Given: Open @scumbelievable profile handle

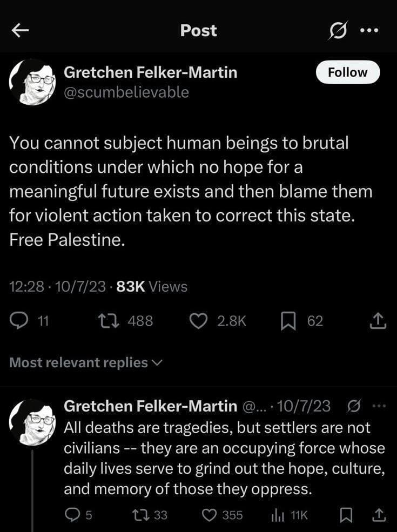Looking at the screenshot, I should (x=126, y=92).
